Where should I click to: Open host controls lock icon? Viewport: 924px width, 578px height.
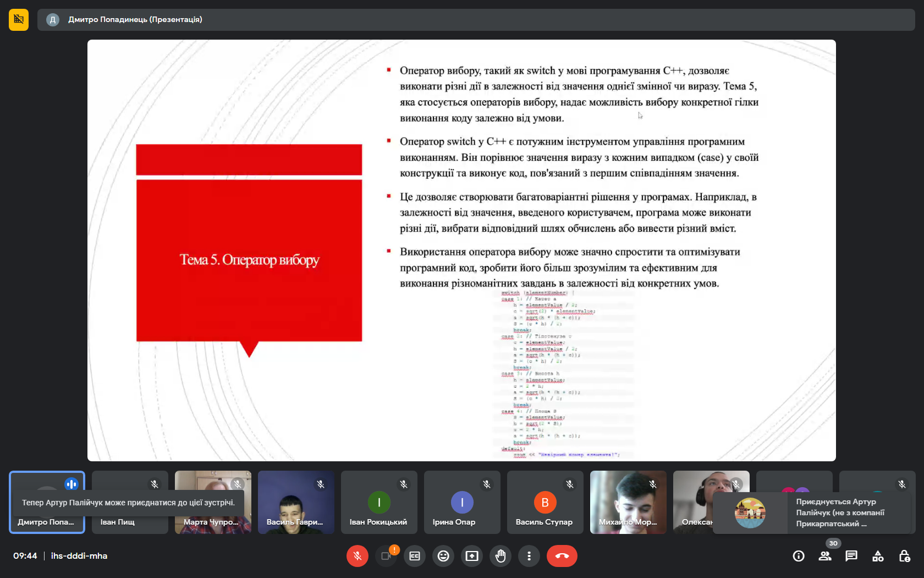904,556
